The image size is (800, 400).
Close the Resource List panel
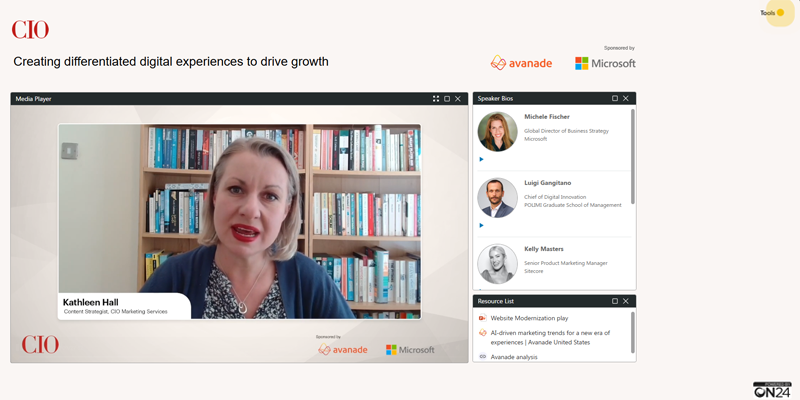click(x=626, y=301)
